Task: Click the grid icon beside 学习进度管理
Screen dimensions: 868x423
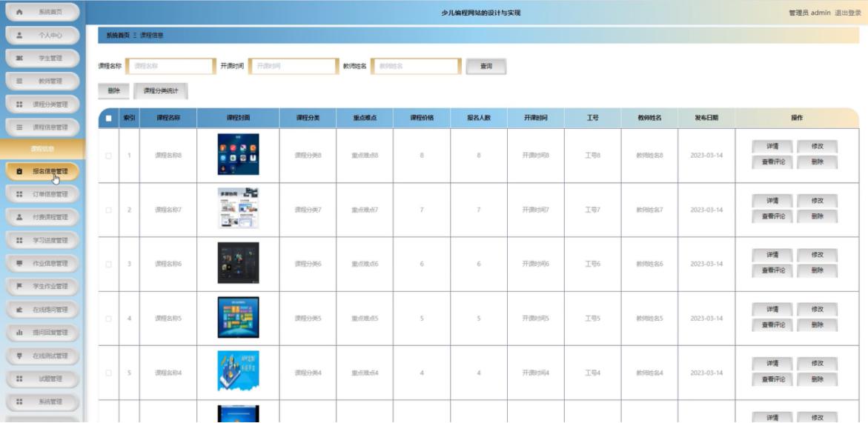Action: click(19, 241)
